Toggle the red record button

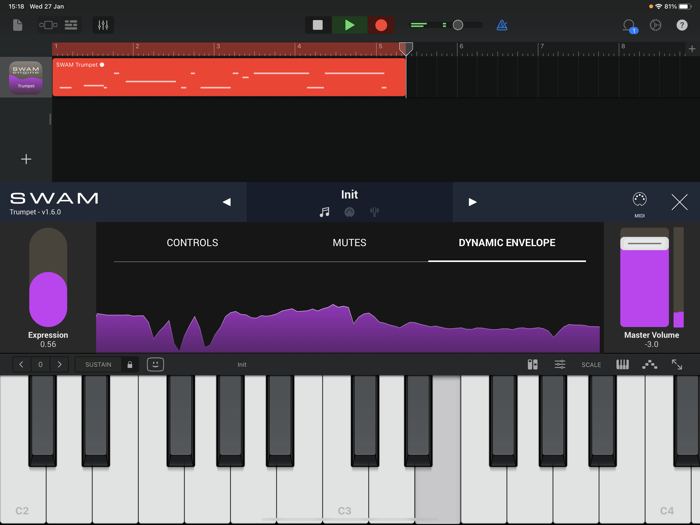[x=381, y=25]
